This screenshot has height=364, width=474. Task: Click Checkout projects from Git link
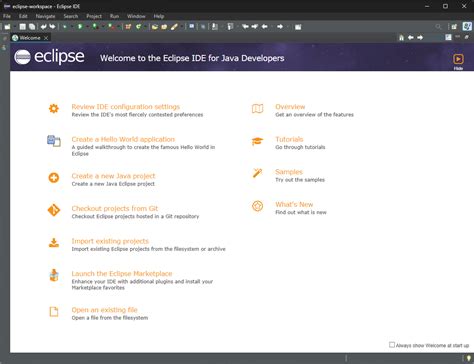pos(115,208)
